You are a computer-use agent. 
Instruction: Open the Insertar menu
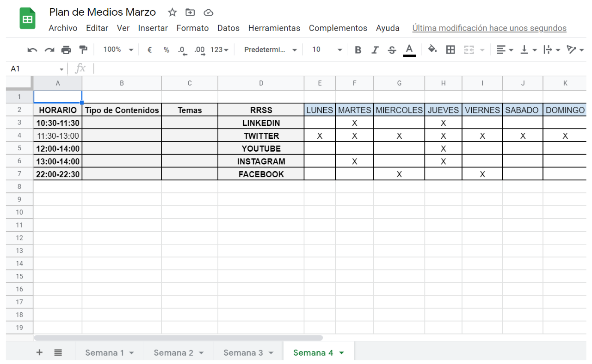[x=153, y=28]
